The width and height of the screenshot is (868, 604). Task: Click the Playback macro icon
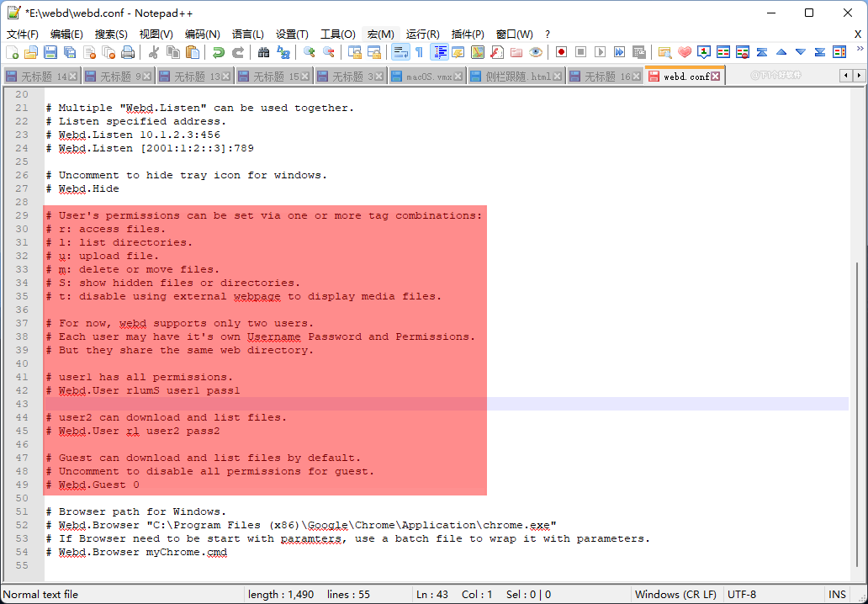click(600, 53)
